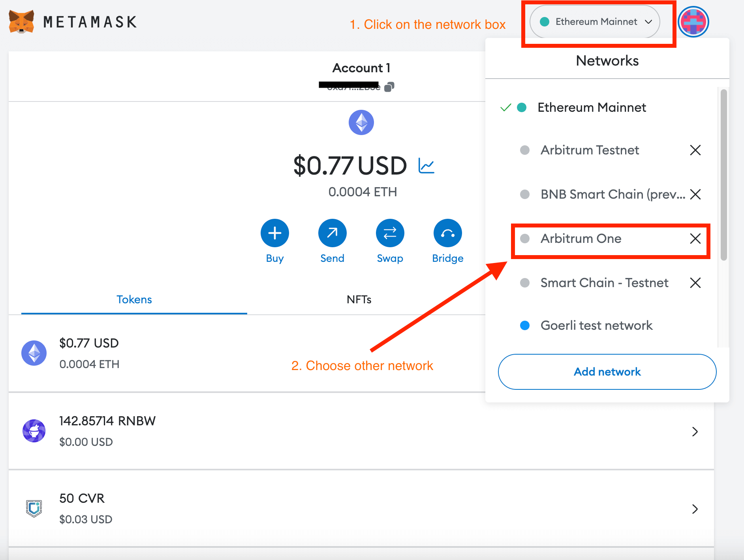This screenshot has height=560, width=744.
Task: Click the Buy plus button
Action: (275, 233)
